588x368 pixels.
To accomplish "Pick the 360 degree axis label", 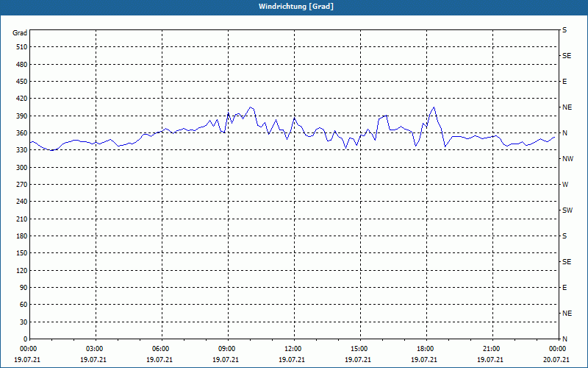I will (x=22, y=133).
